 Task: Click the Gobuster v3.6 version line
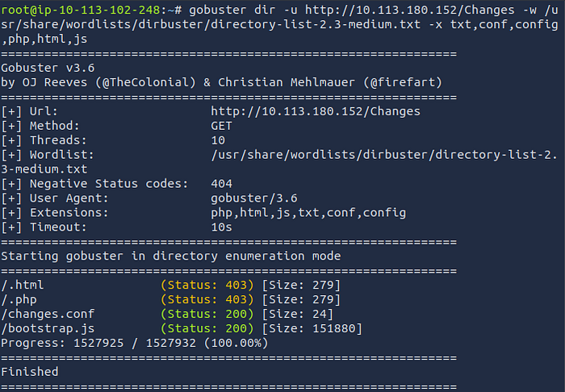pyautogui.click(x=48, y=68)
